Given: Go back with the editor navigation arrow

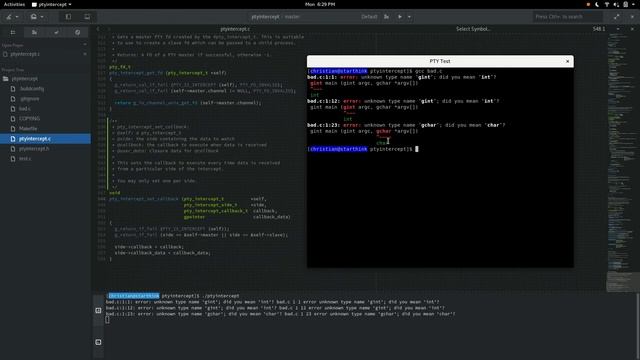Looking at the screenshot, I should pos(98,29).
